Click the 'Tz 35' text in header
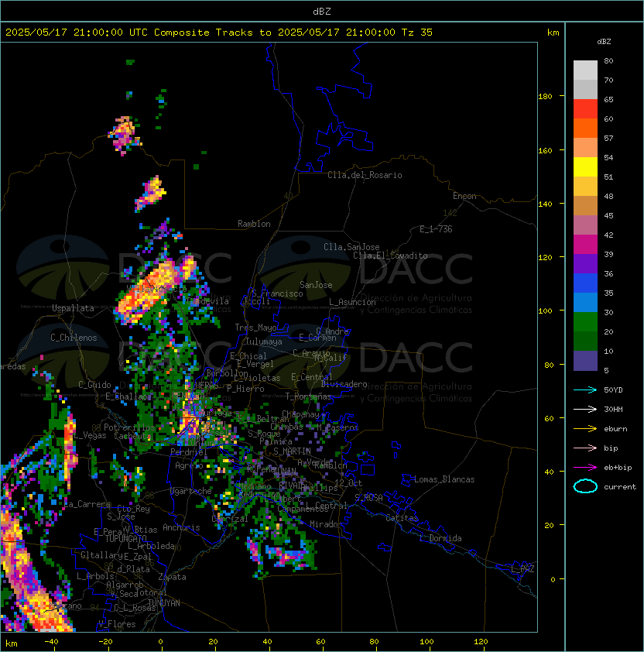The height and width of the screenshot is (652, 644). (x=417, y=33)
